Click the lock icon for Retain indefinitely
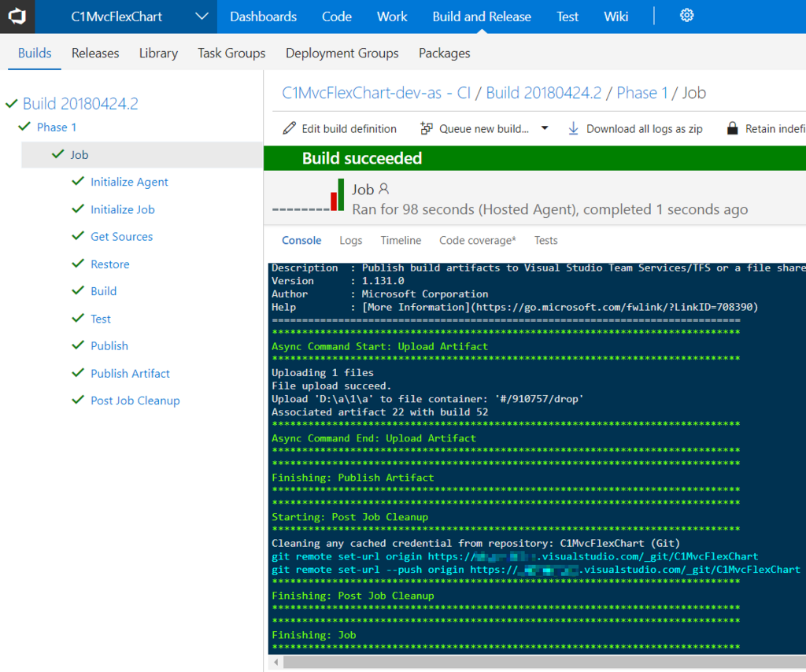The image size is (806, 672). pos(733,128)
